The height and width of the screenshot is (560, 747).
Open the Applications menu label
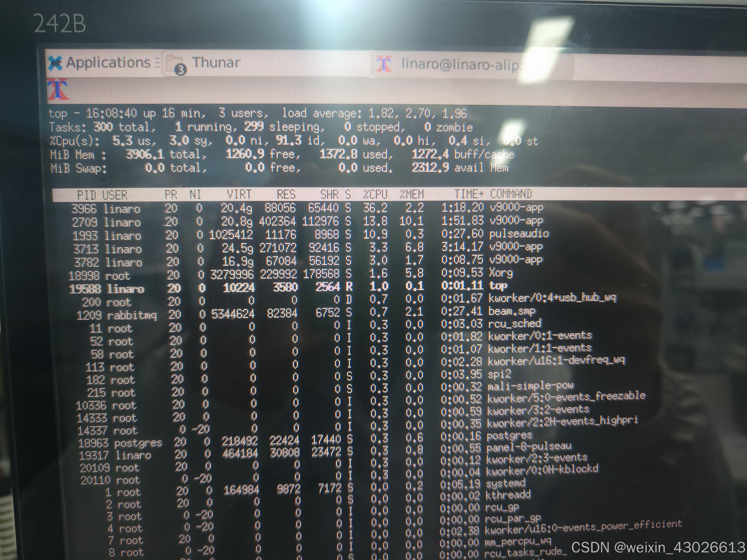pos(108,63)
